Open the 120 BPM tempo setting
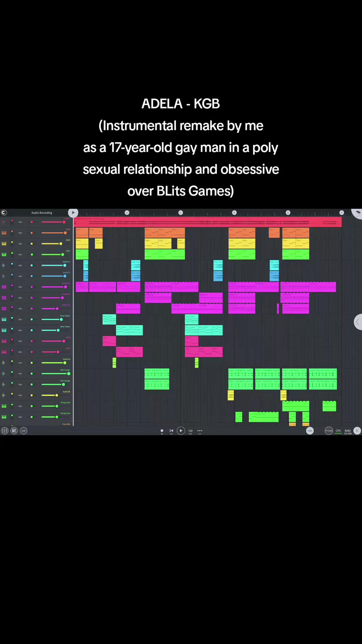The image size is (362, 644). coord(190,431)
